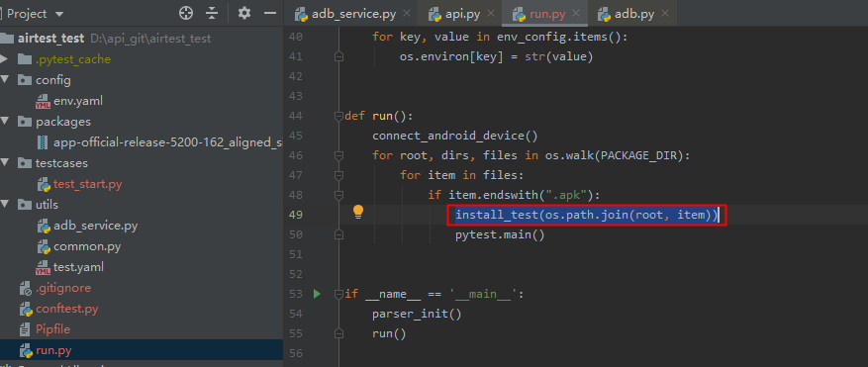Click the intention lightbulb on line 49
This screenshot has height=367, width=868.
pos(358,212)
